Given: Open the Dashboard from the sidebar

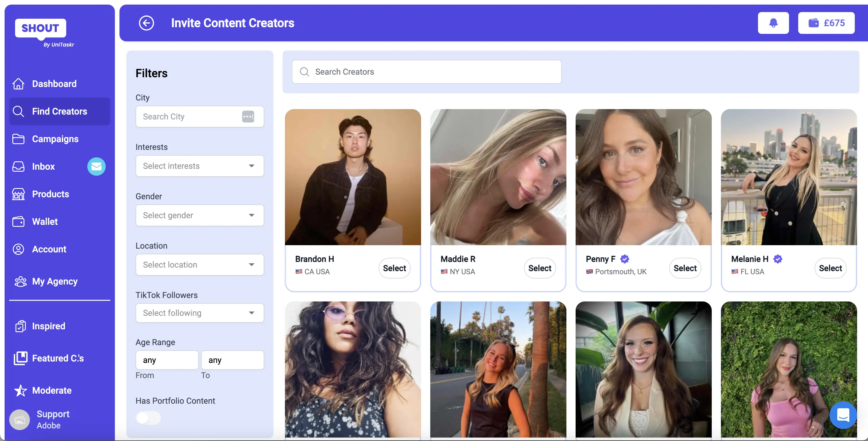Looking at the screenshot, I should pos(54,84).
